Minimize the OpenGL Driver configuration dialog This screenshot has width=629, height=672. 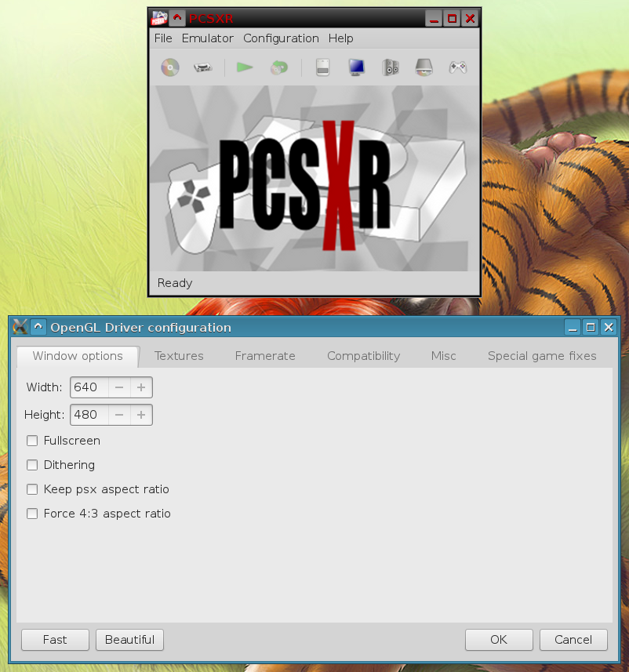[573, 327]
